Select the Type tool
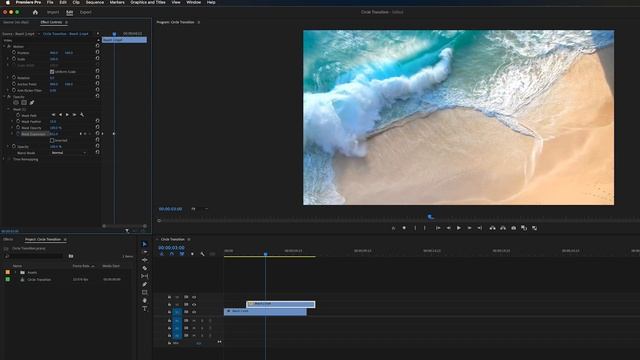 tap(144, 309)
